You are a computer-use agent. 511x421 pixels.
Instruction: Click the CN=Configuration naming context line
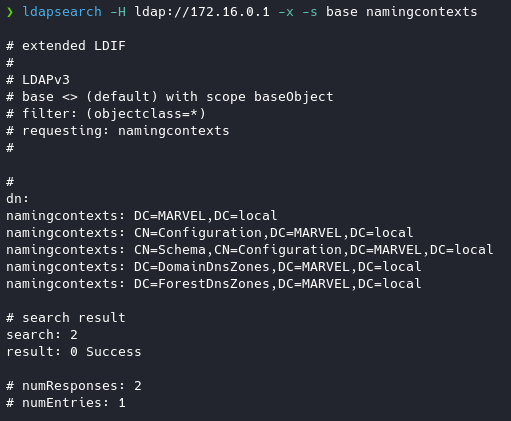[x=210, y=233]
